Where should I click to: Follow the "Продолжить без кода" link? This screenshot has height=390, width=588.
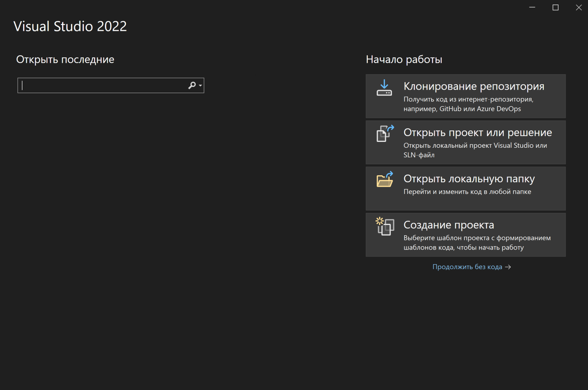coord(472,267)
